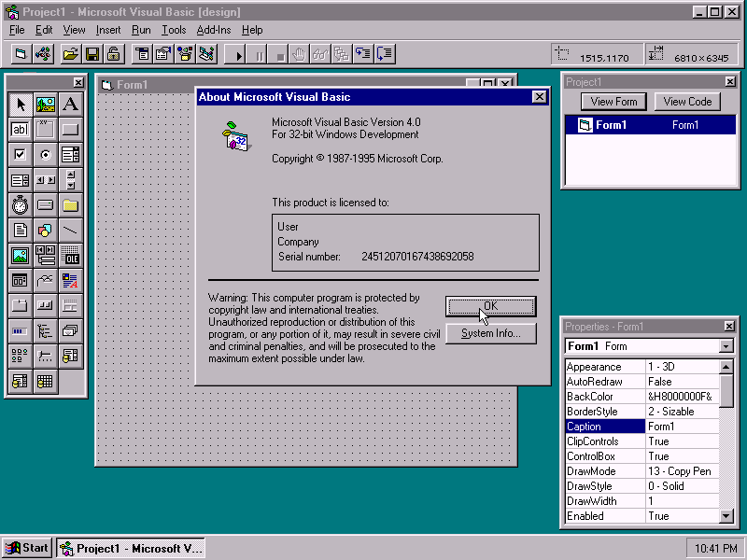This screenshot has height=560, width=747.
Task: Open the Add-Ins menu
Action: pyautogui.click(x=213, y=30)
